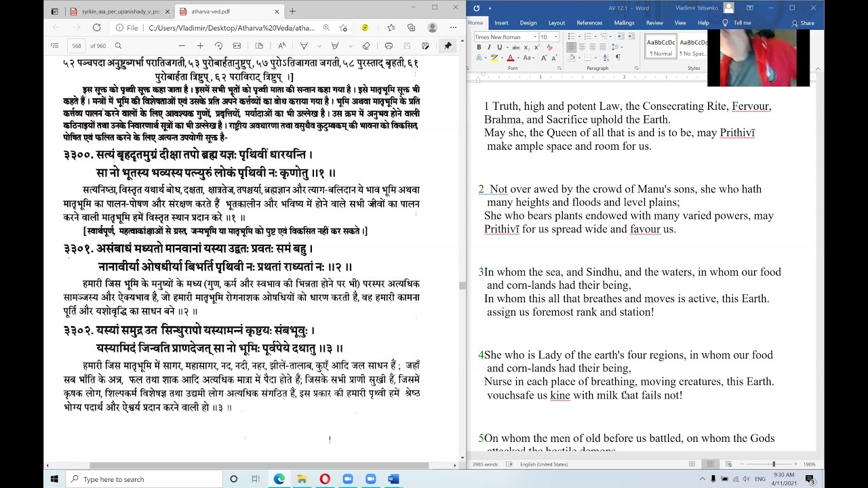The width and height of the screenshot is (868, 488).
Task: Expand the numbering list dropdown arrow
Action: point(595,36)
